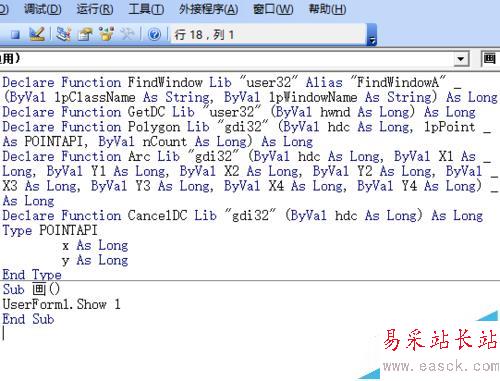Click the UserForm1.Show 1 line
500x381 pixels.
pos(61,304)
